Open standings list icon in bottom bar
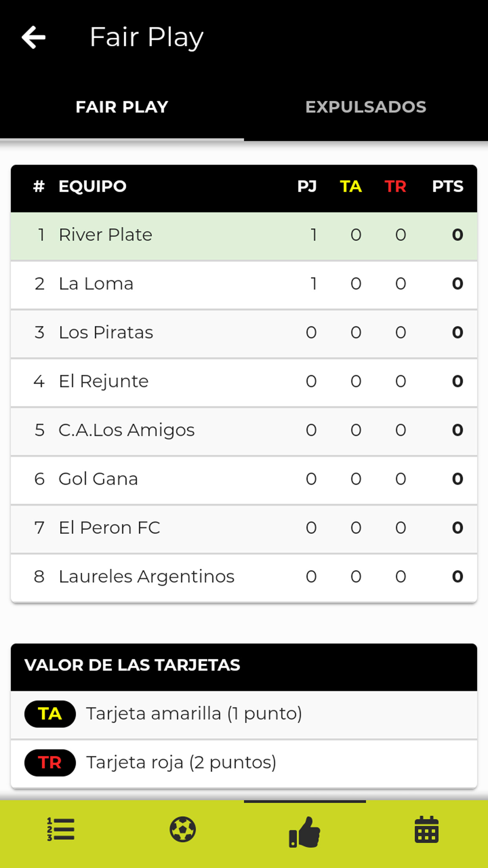The width and height of the screenshot is (488, 868). coord(61,829)
